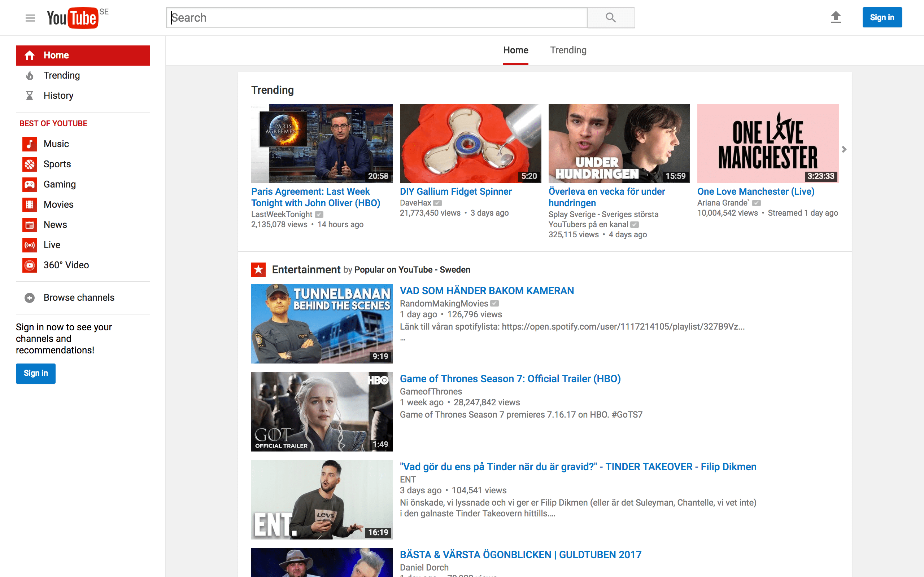Open Game of Thrones Season 7 trailer link
The height and width of the screenshot is (577, 924).
[510, 379]
